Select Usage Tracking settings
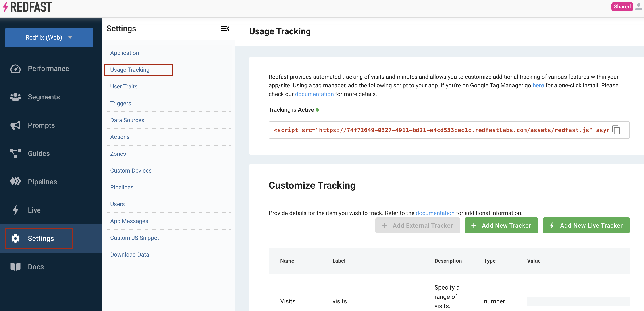The width and height of the screenshot is (644, 311). [x=130, y=70]
